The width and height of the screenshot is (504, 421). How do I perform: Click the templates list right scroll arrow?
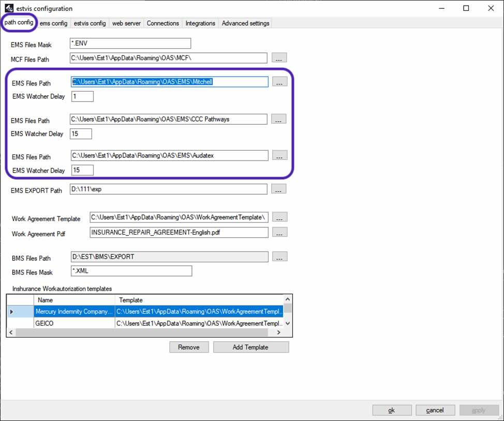click(279, 332)
